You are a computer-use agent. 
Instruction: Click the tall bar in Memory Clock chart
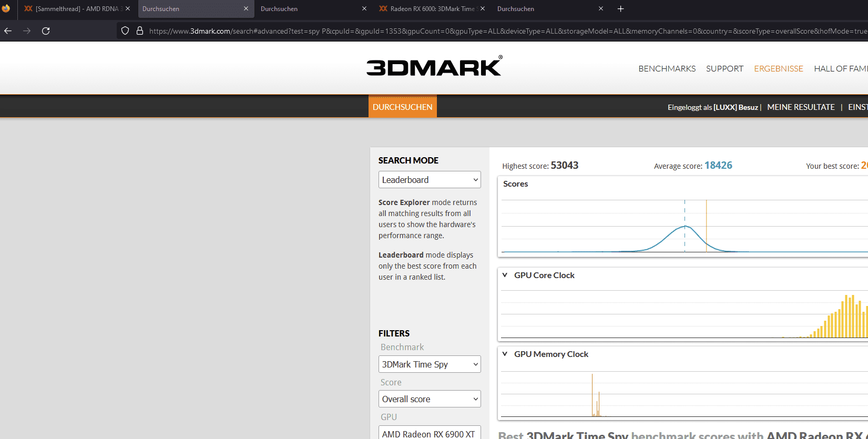tap(592, 395)
